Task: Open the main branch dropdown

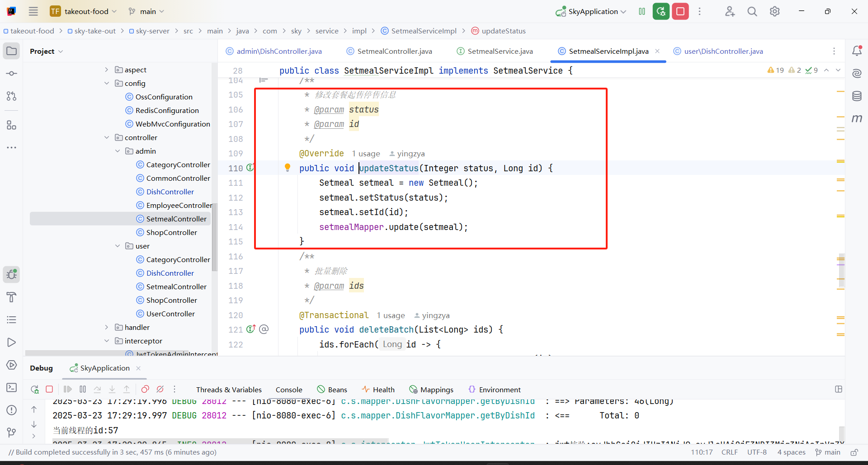Action: click(146, 11)
